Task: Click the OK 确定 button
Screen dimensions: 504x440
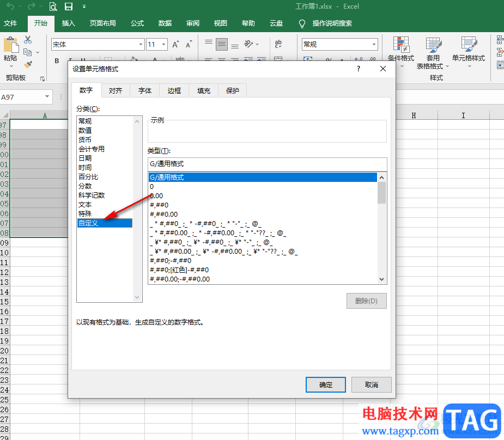Action: 326,385
